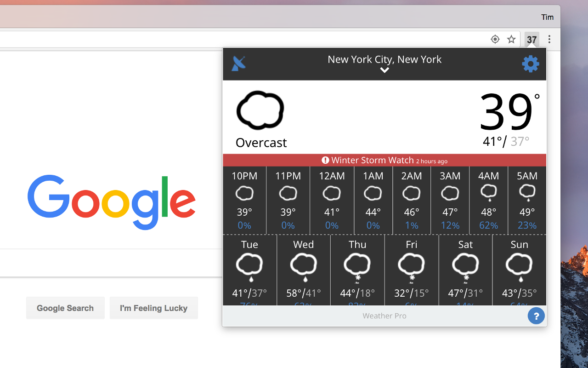
Task: Click the geolocation target icon in omnibox
Action: [x=495, y=39]
